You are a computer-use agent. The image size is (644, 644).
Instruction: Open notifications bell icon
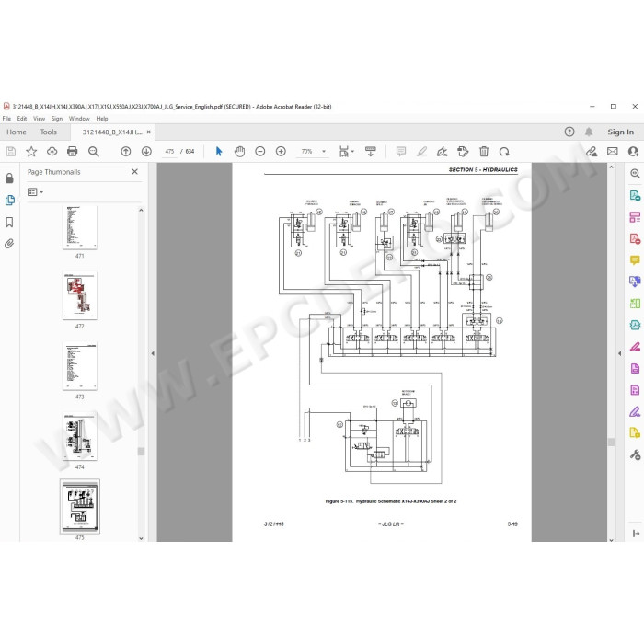(x=589, y=132)
